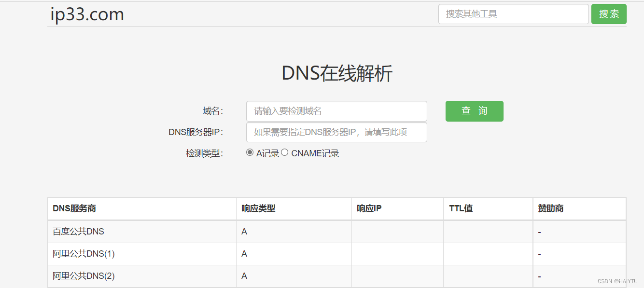Select the A记录 radio button
The image size is (644, 288).
(x=250, y=152)
